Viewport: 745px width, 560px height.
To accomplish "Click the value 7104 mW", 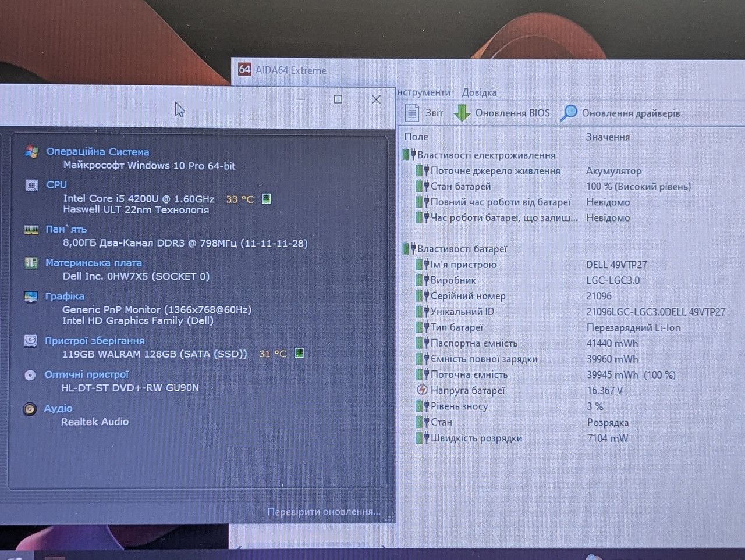I will 608,438.
